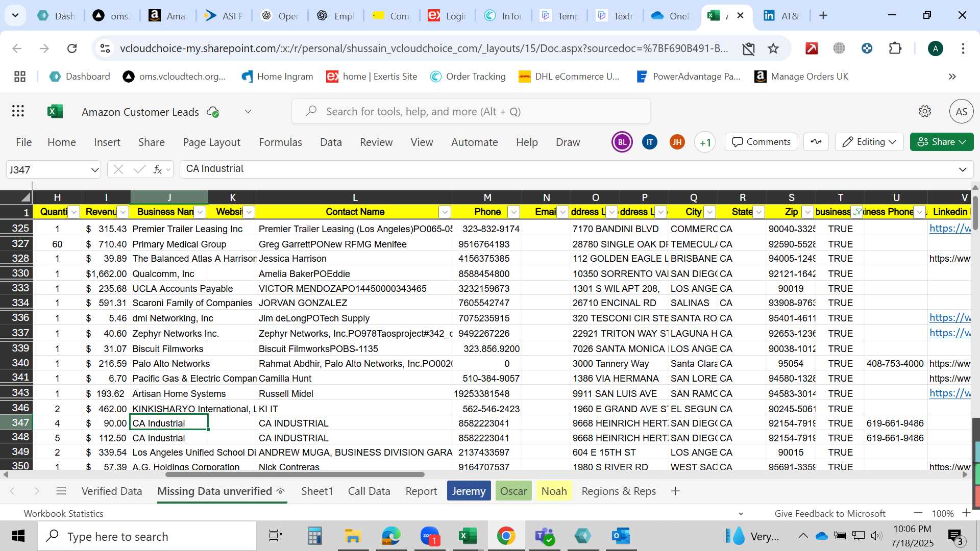
Task: Open the Oscar sheet tab
Action: pyautogui.click(x=513, y=491)
